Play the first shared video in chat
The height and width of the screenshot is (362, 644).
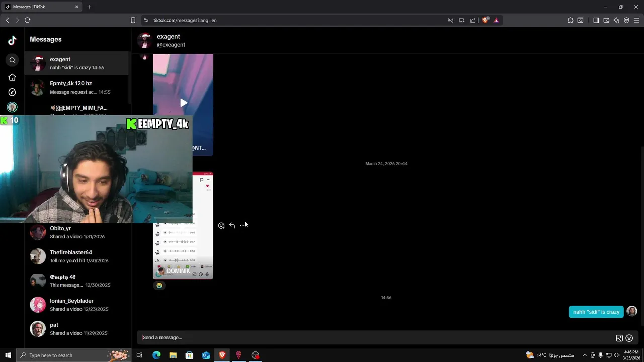click(x=183, y=103)
